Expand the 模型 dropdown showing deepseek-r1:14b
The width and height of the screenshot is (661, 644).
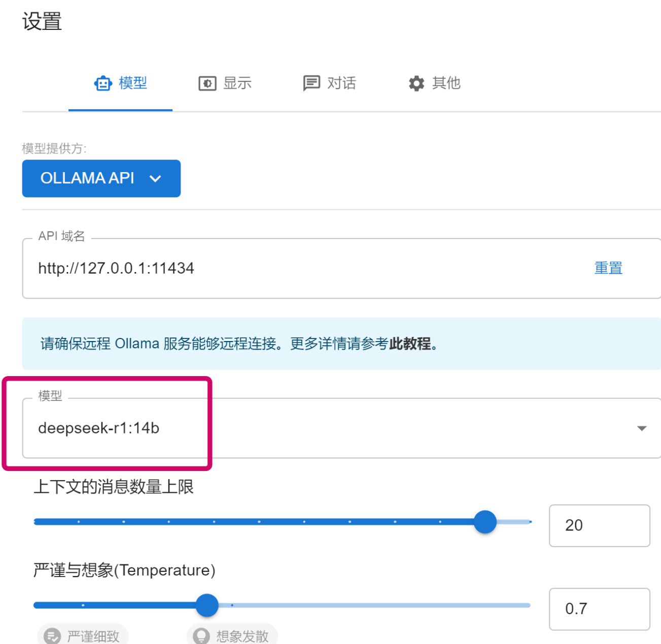pos(642,428)
